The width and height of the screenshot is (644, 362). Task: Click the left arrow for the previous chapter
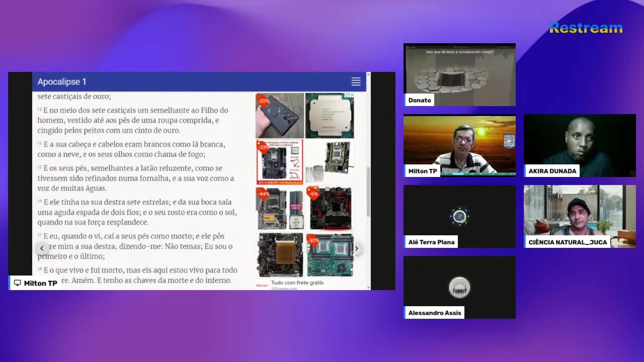pos(42,248)
